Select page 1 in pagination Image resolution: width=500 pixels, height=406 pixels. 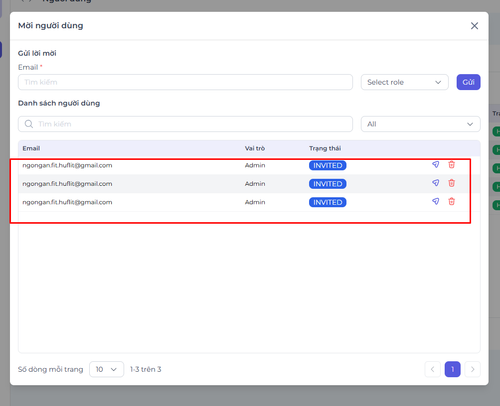[452, 369]
